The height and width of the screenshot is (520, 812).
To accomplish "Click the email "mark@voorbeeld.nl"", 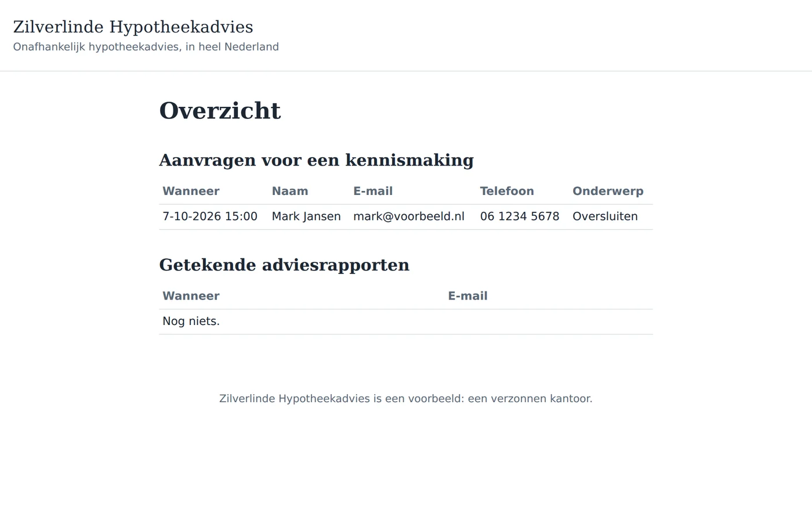I will [409, 216].
